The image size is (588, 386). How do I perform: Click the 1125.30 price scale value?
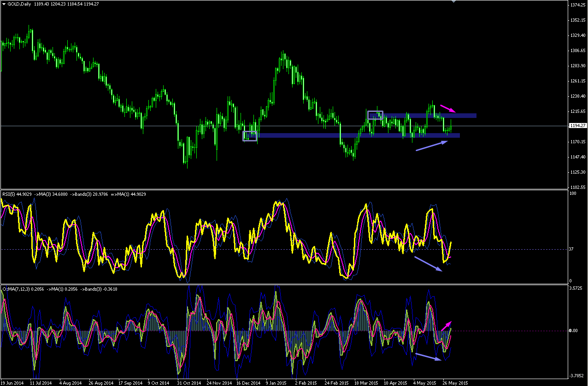(577, 172)
